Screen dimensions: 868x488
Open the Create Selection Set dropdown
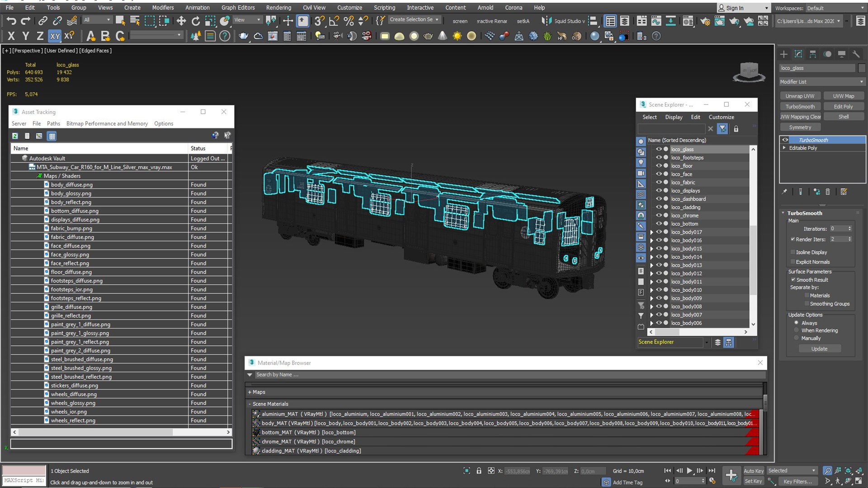[x=414, y=19]
